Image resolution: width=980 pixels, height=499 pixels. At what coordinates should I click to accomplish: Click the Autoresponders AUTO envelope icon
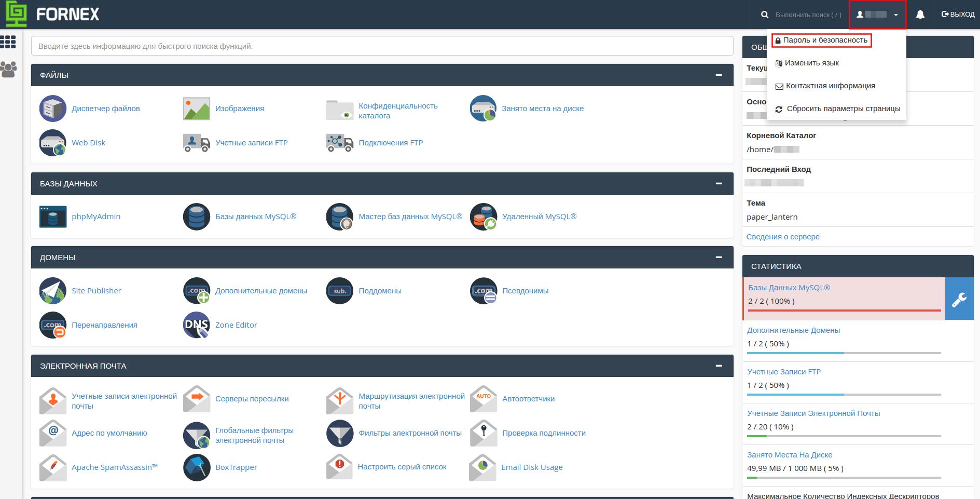[484, 399]
